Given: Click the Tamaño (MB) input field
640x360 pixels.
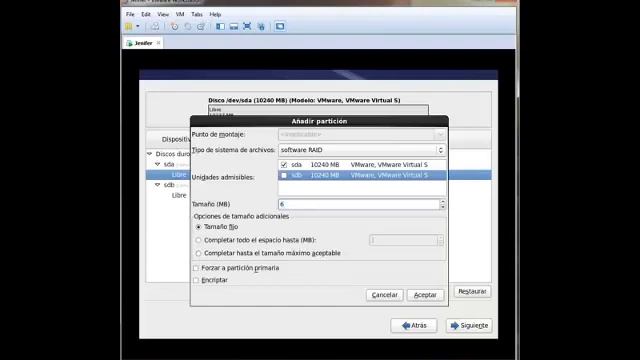Looking at the screenshot, I should [359, 204].
